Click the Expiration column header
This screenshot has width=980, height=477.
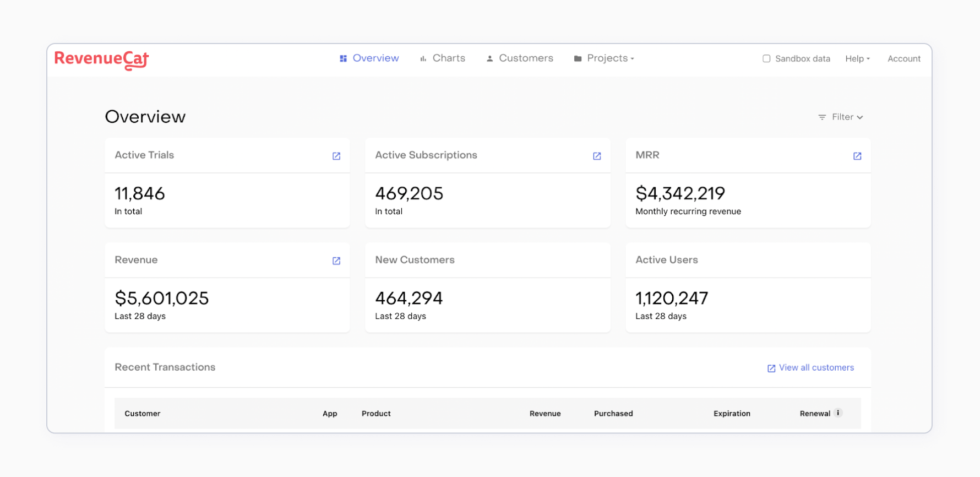tap(732, 414)
